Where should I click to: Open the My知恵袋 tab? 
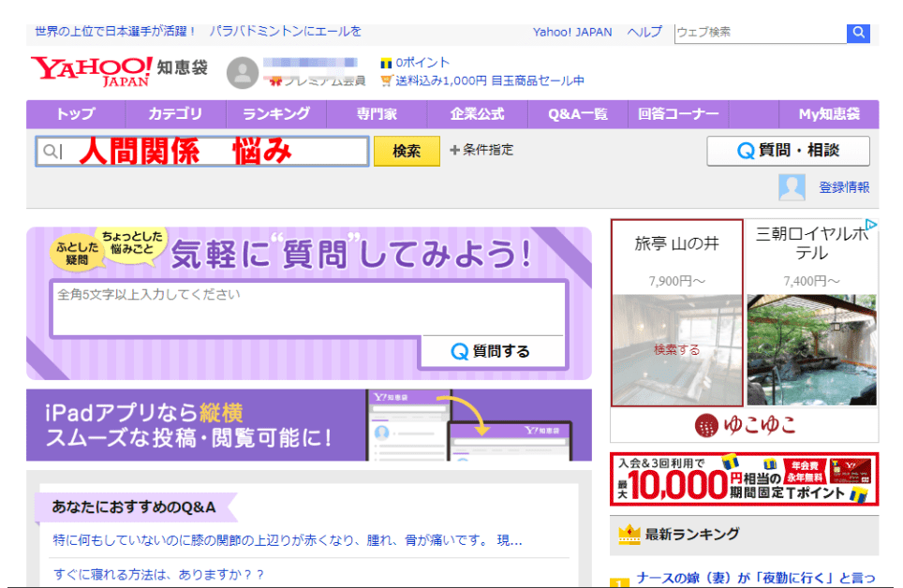click(x=829, y=114)
